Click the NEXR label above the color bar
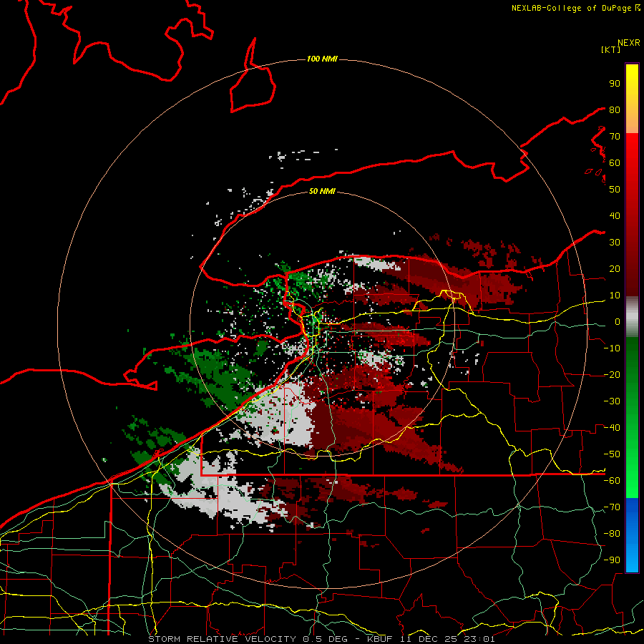The image size is (644, 644). pos(628,43)
